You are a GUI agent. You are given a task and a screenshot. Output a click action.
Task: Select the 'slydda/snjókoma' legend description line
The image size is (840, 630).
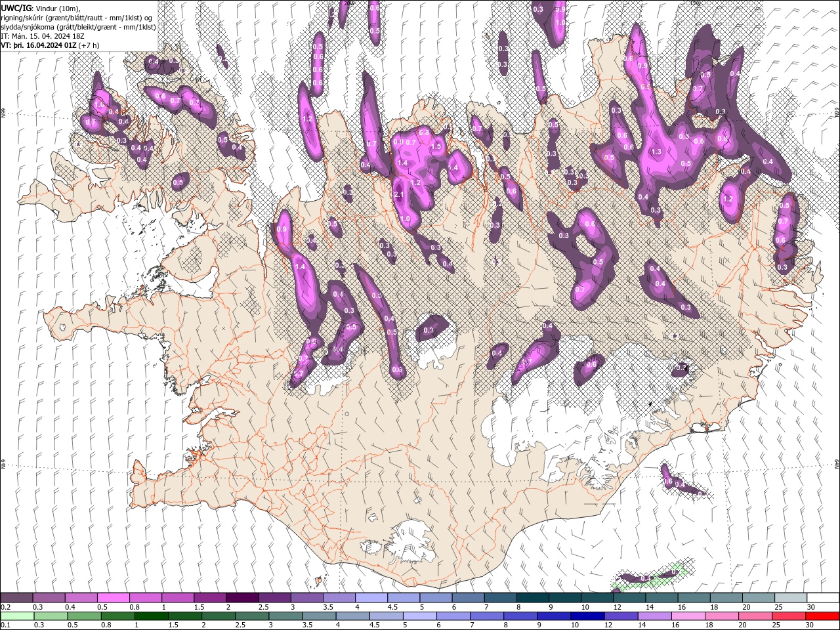(77, 27)
